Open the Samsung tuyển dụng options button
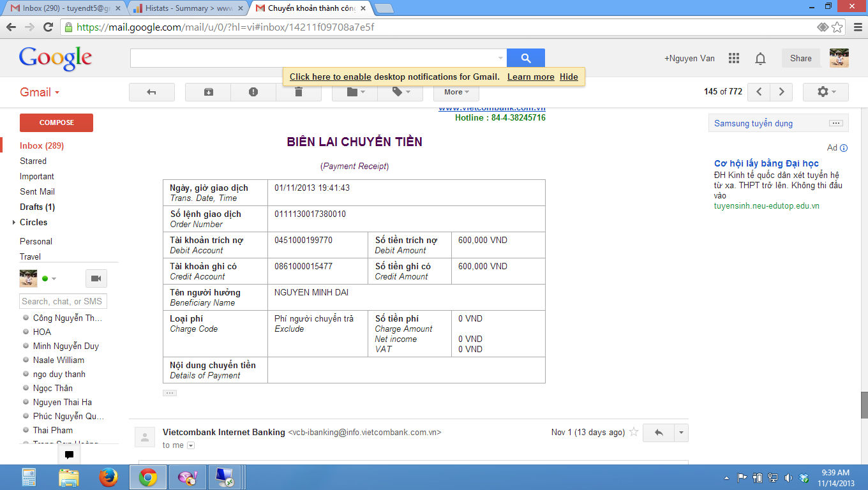Viewport: 868px width, 490px height. coord(835,123)
